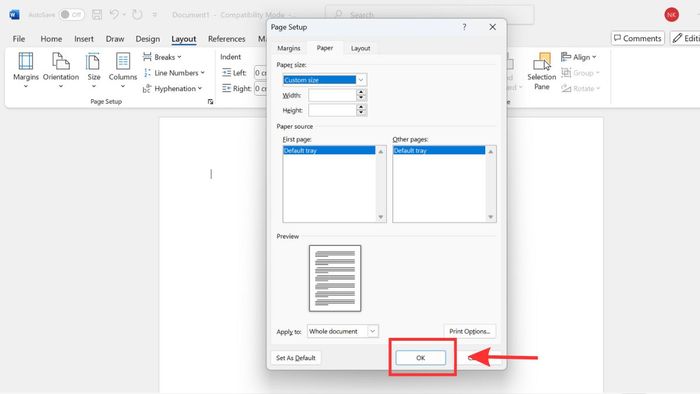Click the Word application icon in title bar
Viewport: 700px width, 394px height.
(x=14, y=15)
